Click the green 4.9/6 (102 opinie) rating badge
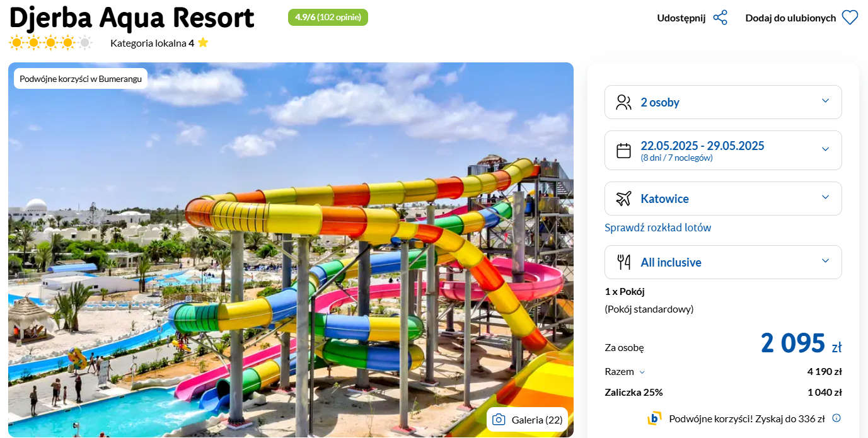 pos(328,17)
